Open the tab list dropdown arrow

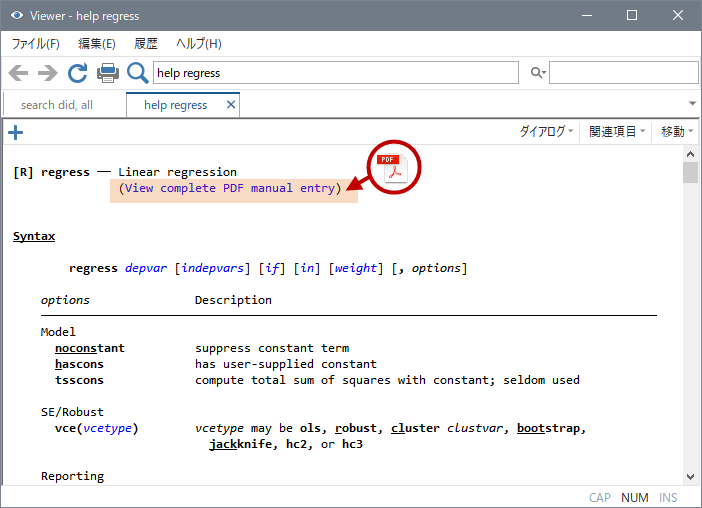[692, 104]
